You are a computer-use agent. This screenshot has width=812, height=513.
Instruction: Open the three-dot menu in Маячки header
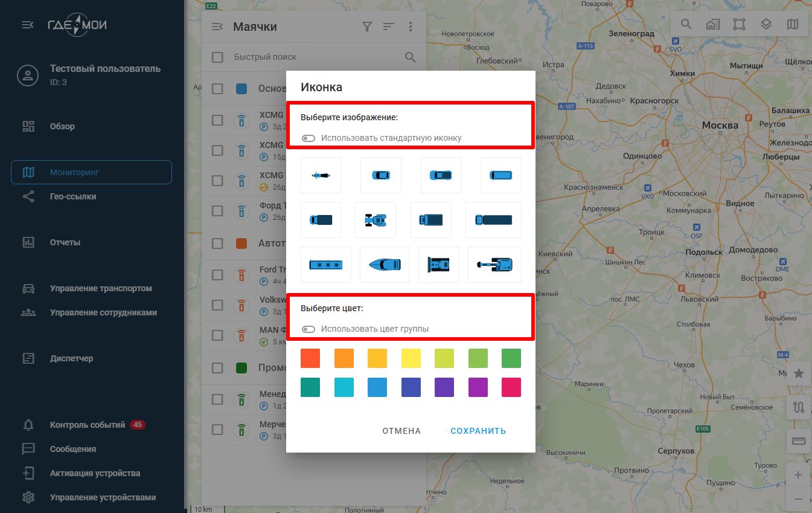tap(411, 27)
